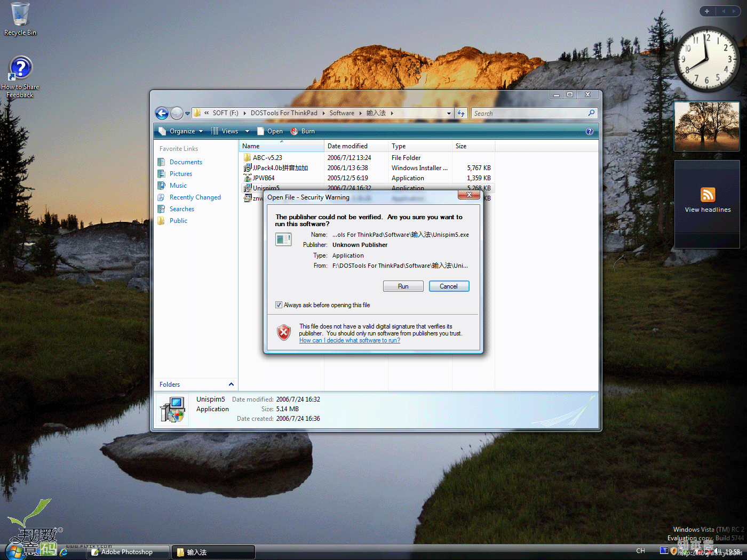Screen dimensions: 747x560
Task: Click the sidebar analog clock gadget
Action: click(x=707, y=59)
